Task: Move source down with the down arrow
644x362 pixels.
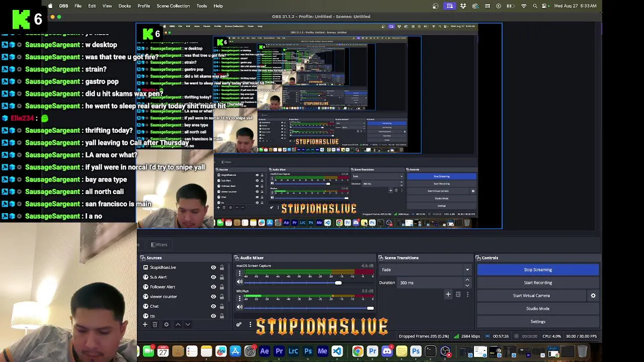Action: (x=188, y=325)
